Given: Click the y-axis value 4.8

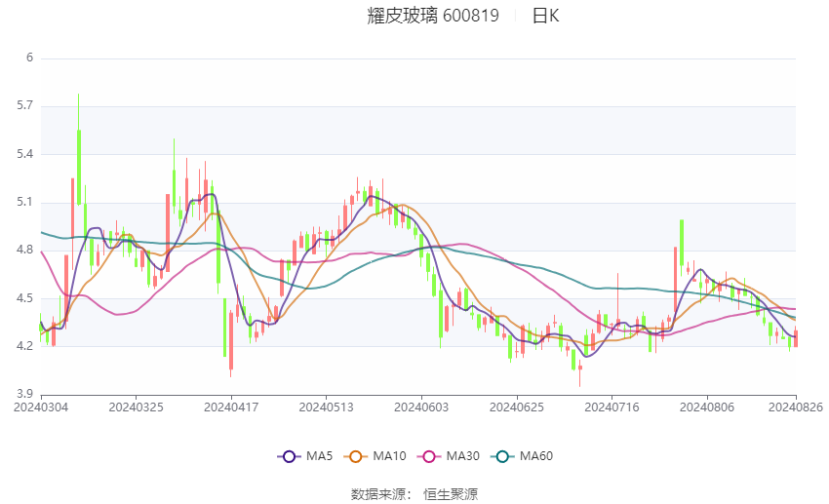Looking at the screenshot, I should [x=24, y=250].
